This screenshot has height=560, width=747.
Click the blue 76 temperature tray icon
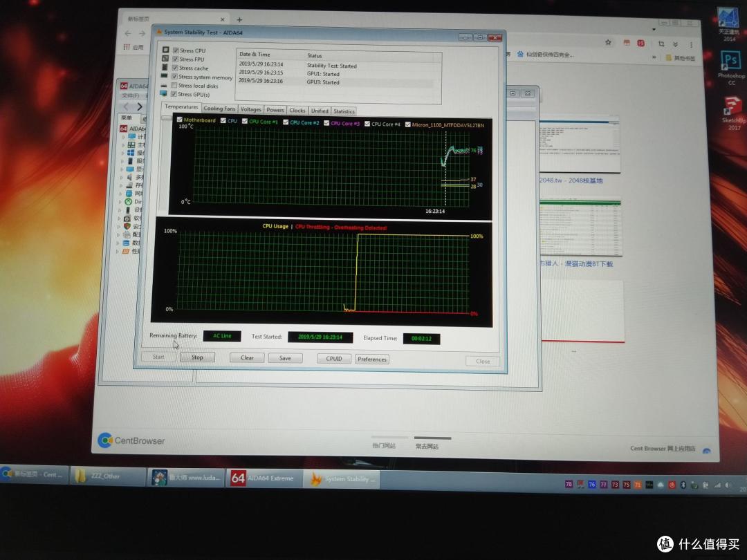[x=591, y=484]
